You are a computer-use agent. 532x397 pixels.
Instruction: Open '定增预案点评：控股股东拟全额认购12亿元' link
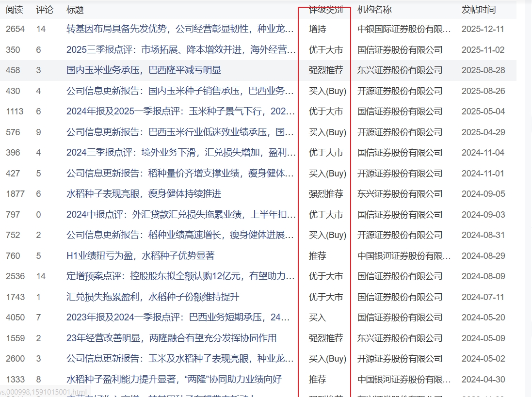(x=180, y=276)
